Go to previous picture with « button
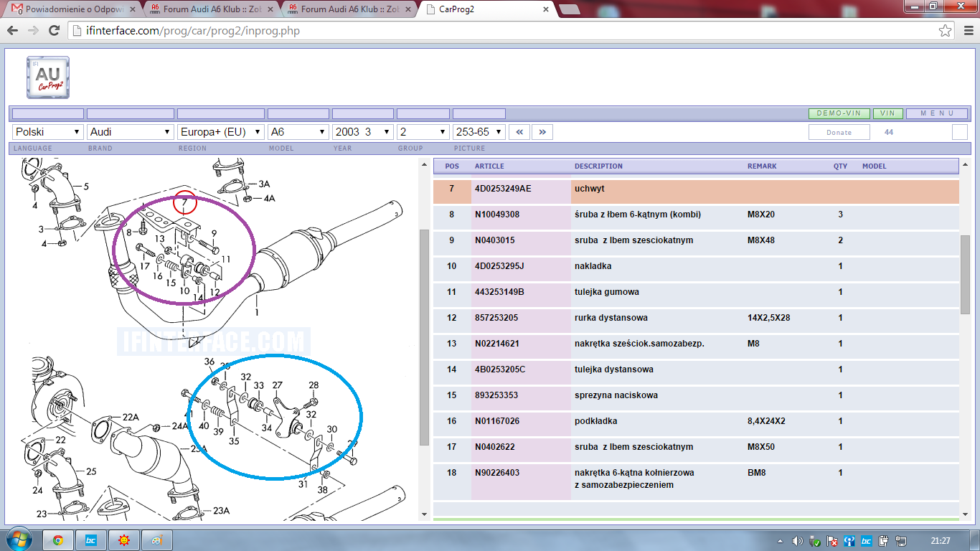Image resolution: width=980 pixels, height=551 pixels. click(519, 132)
